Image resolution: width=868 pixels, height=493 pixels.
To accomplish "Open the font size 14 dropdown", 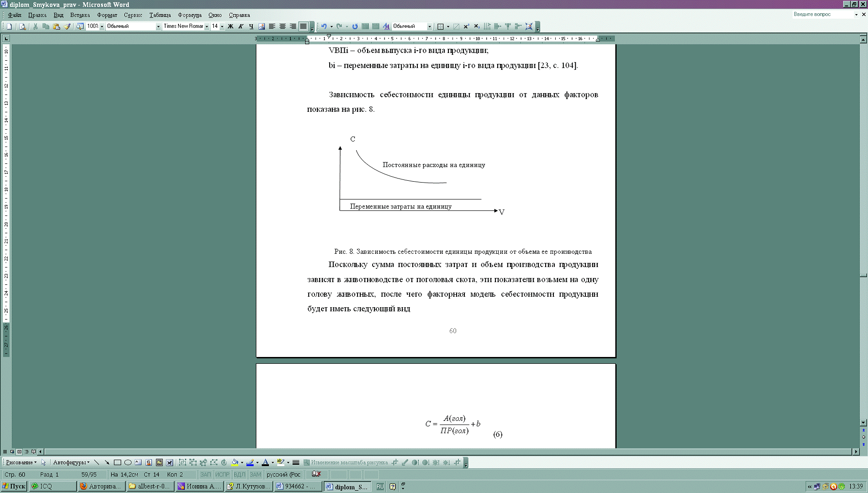I will pos(222,26).
